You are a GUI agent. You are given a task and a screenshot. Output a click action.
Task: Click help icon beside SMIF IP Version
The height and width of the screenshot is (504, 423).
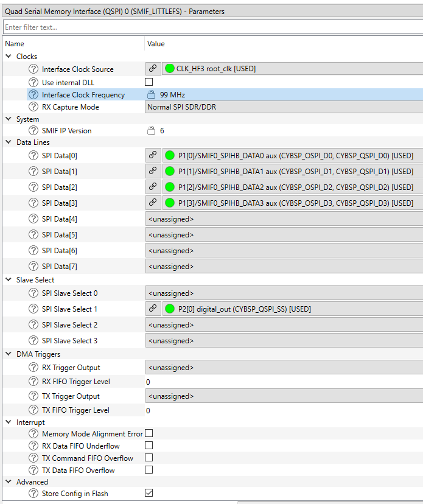point(33,131)
